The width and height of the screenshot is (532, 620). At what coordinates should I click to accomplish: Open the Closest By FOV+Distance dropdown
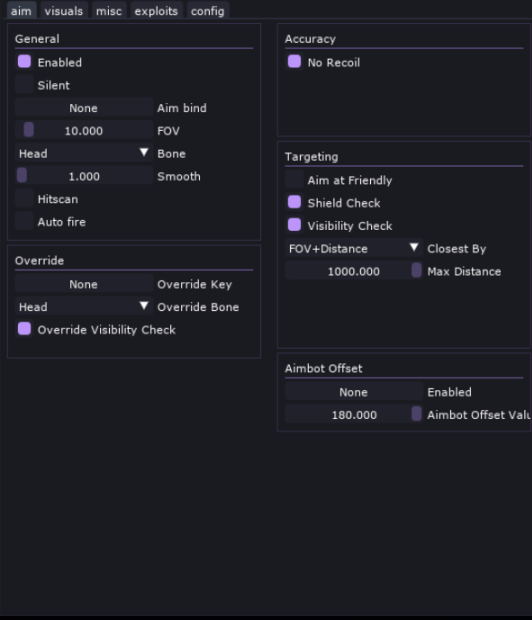click(354, 248)
